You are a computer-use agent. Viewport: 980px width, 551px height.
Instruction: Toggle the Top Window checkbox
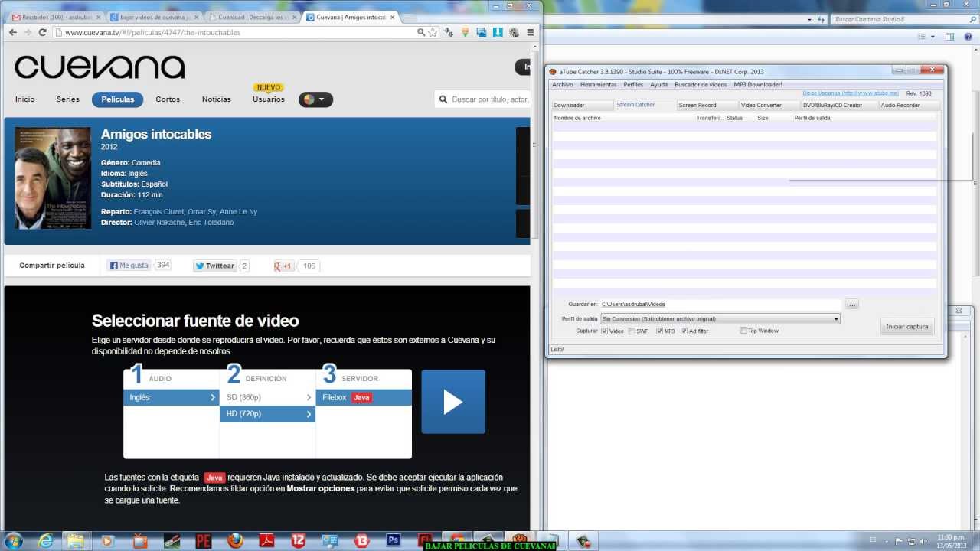click(743, 331)
